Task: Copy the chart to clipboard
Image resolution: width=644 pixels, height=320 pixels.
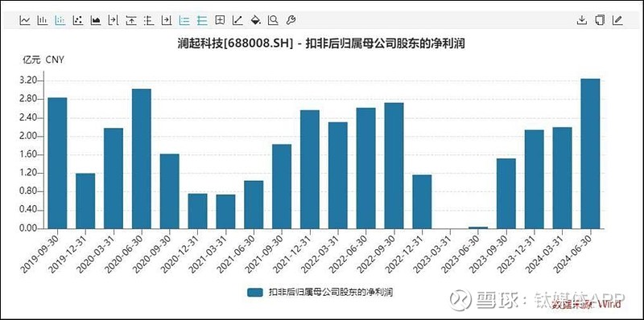Action: point(600,20)
